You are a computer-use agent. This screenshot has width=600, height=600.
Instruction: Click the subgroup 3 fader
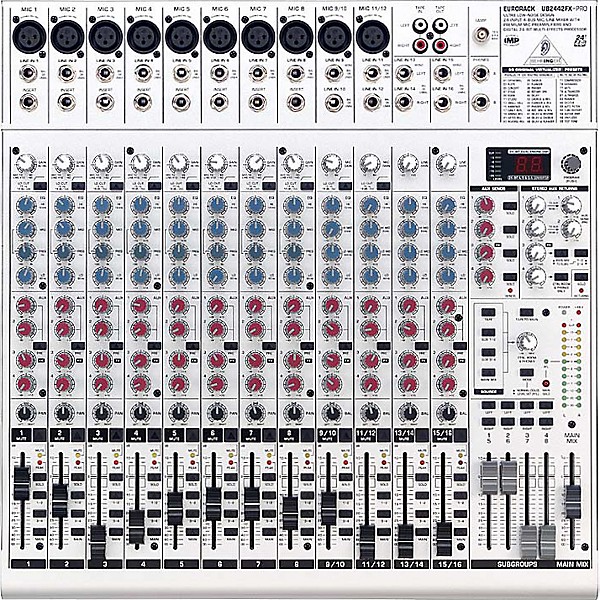[x=528, y=543]
